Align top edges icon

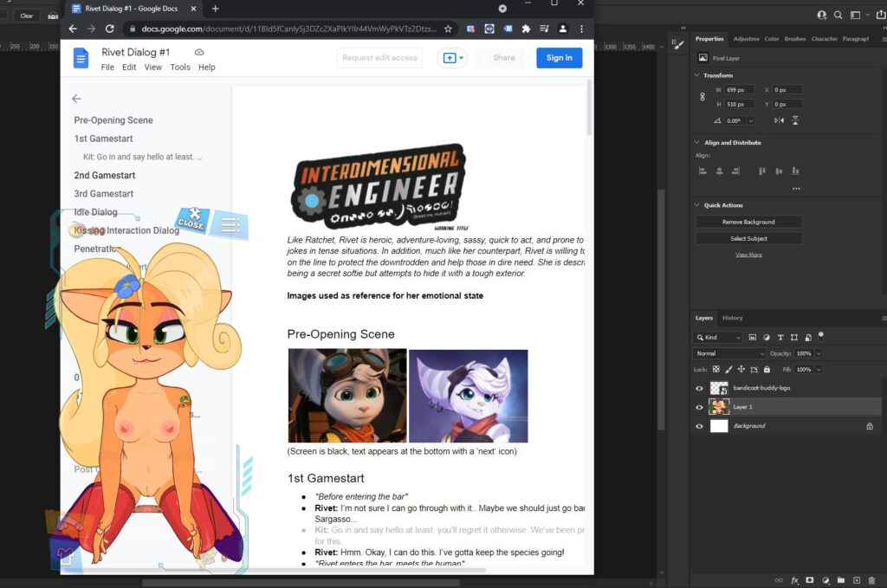762,171
